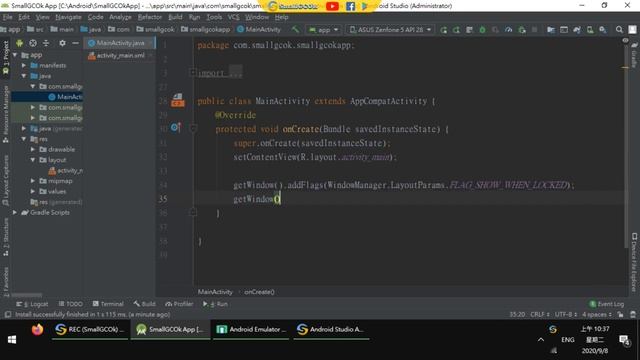Open the ASUS Zenfone 5 API 28 device dropdown
The width and height of the screenshot is (640, 360).
pyautogui.click(x=391, y=30)
